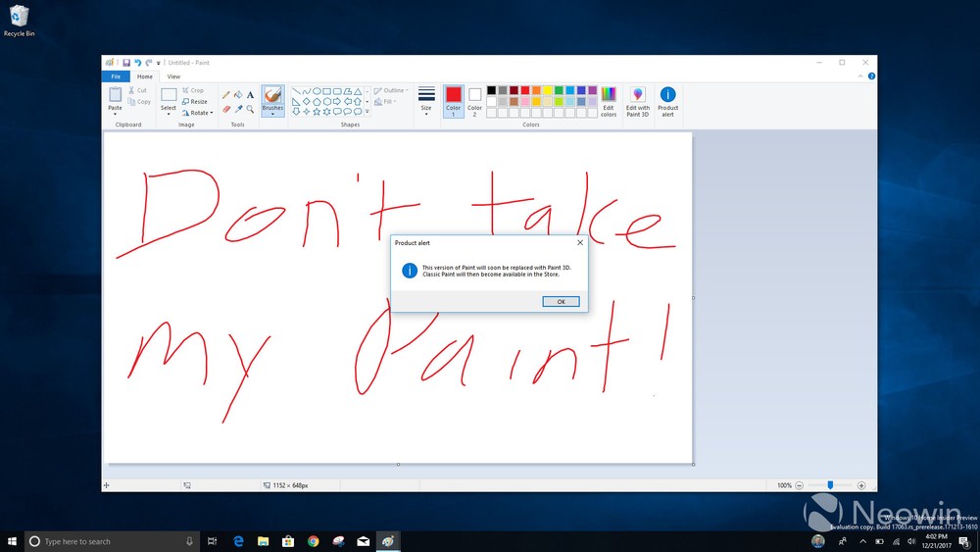This screenshot has height=552, width=980.
Task: Open File Explorer from taskbar
Action: tap(263, 541)
